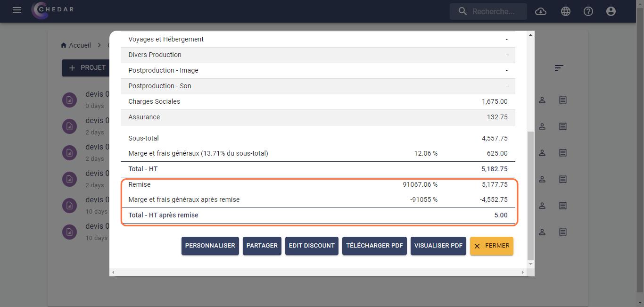Click the Assurance label
644x307 pixels.
[x=144, y=117]
